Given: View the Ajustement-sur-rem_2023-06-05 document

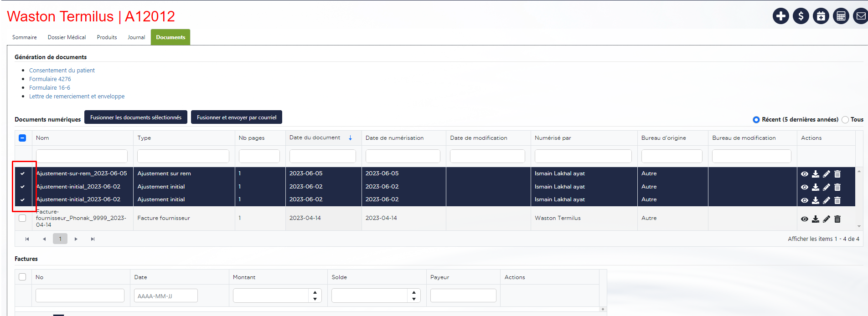Looking at the screenshot, I should pos(805,174).
